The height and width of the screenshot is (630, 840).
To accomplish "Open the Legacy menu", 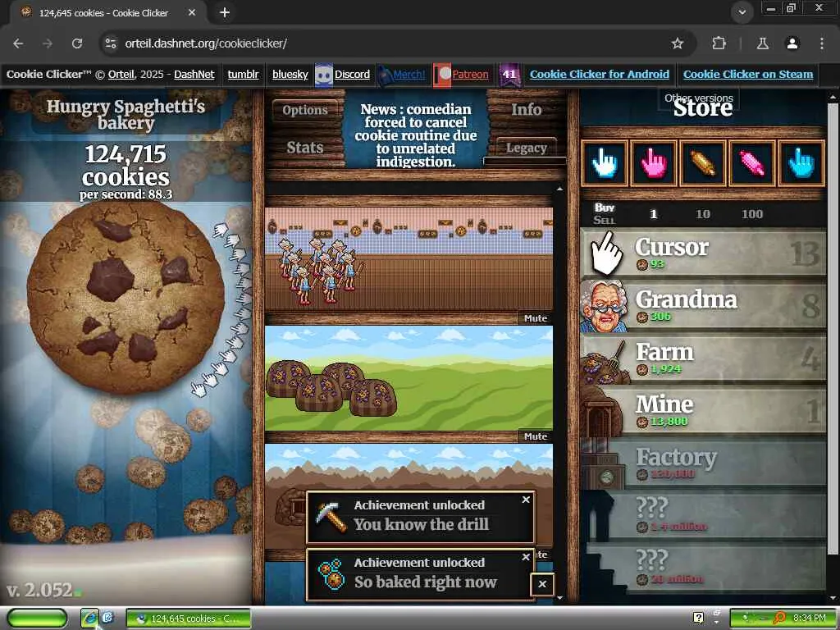I will pyautogui.click(x=526, y=148).
